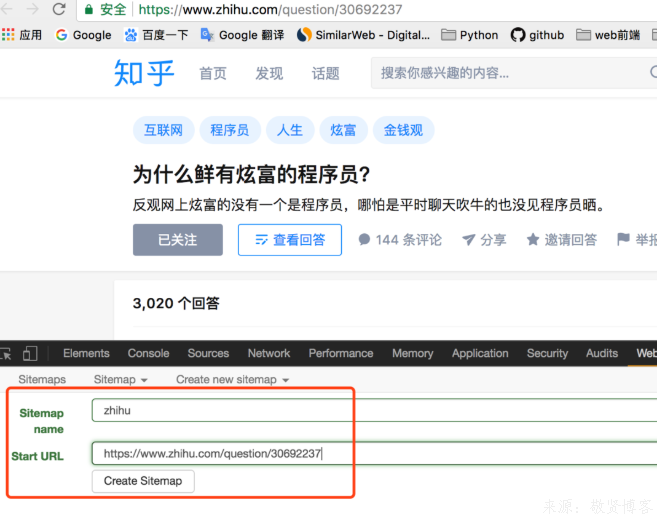Select the 程序员 topic tag

(x=230, y=130)
